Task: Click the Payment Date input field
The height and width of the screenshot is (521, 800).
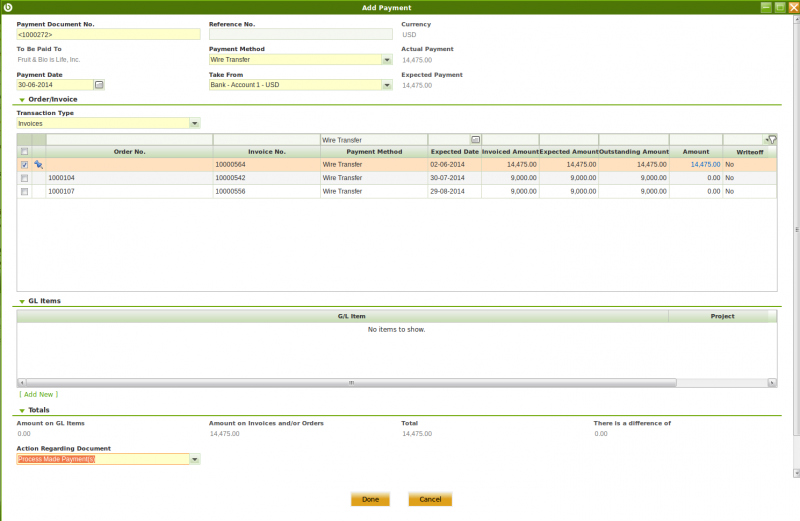Action: 55,85
